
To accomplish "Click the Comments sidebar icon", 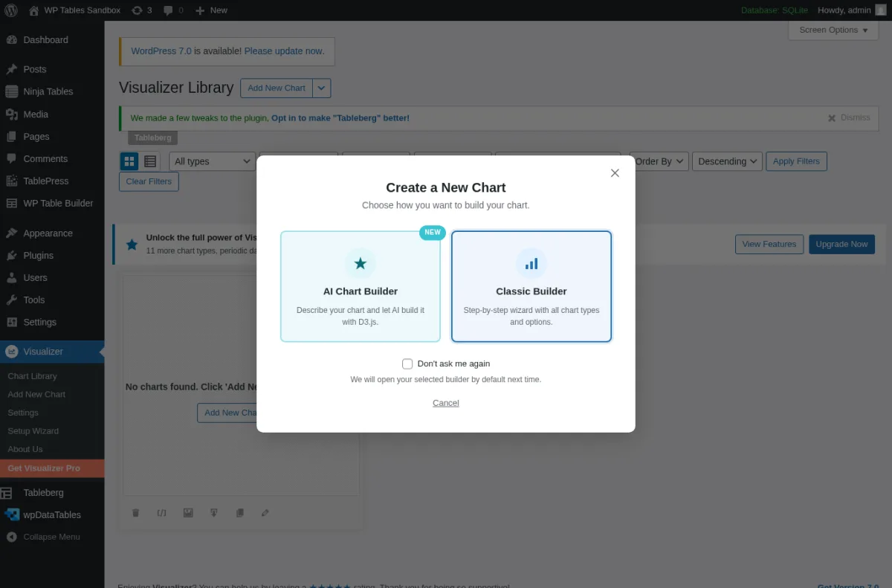I will (12, 159).
